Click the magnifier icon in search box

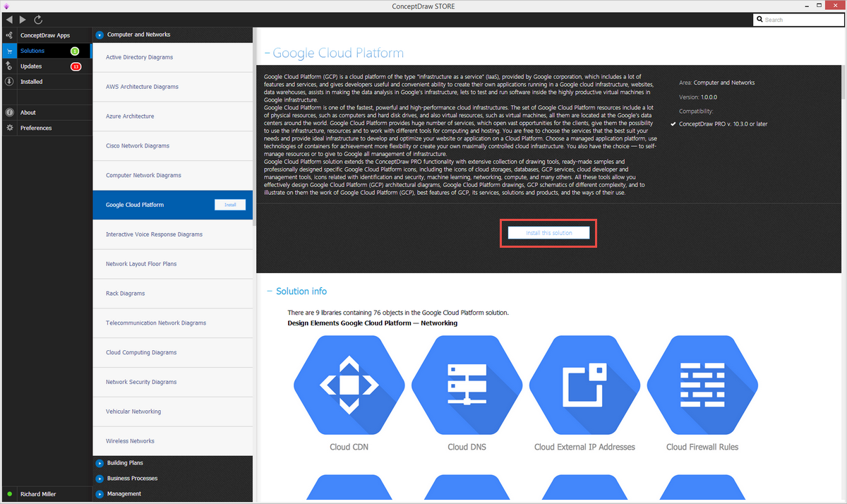click(759, 20)
